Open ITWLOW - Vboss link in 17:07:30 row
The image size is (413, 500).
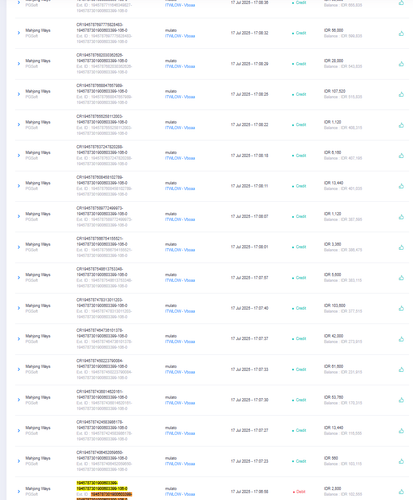[180, 403]
